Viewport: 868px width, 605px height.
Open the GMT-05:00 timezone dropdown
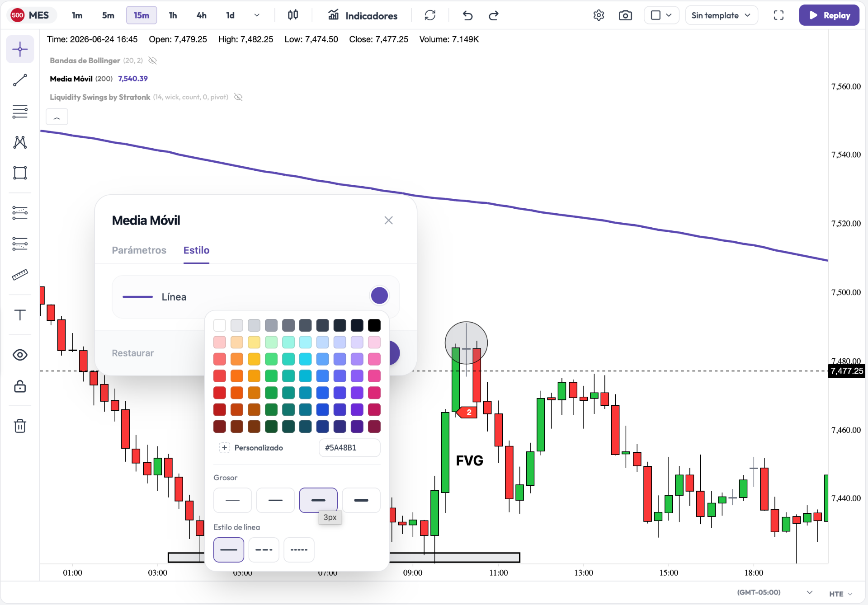(x=775, y=592)
